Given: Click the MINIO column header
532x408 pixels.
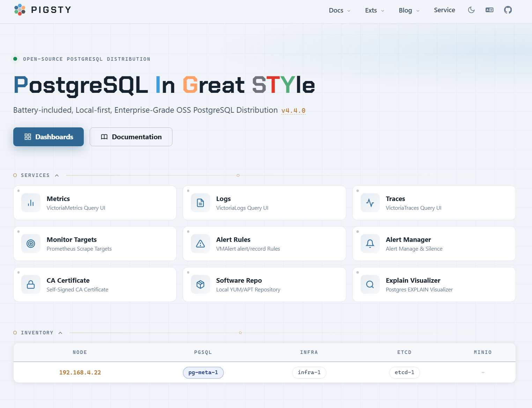Looking at the screenshot, I should point(483,352).
